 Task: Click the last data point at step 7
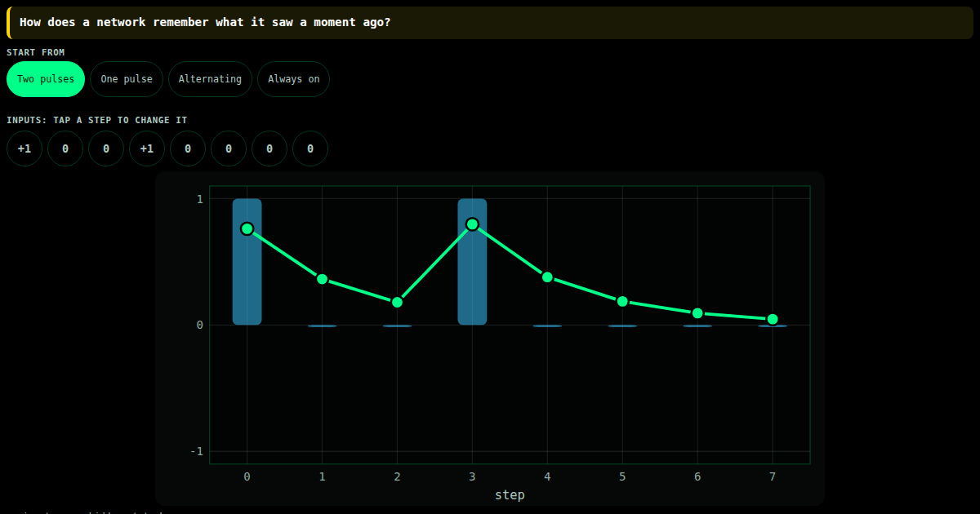tap(773, 319)
